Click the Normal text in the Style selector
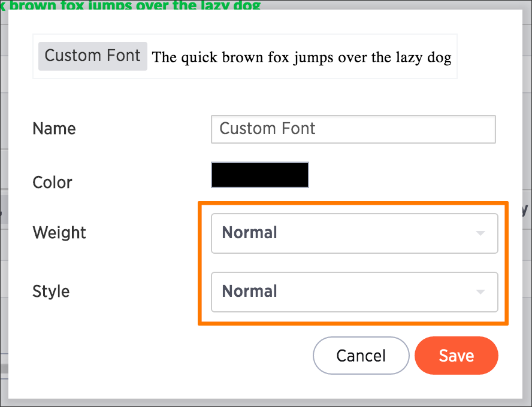 coord(249,291)
